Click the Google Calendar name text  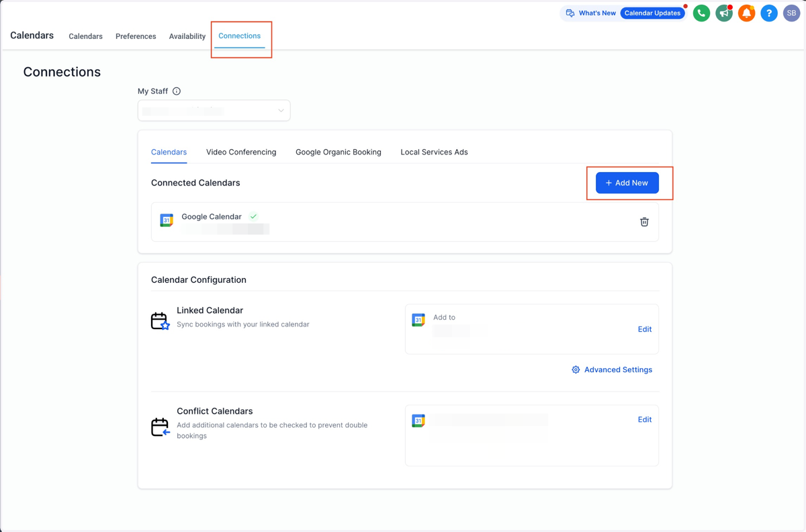pos(212,216)
